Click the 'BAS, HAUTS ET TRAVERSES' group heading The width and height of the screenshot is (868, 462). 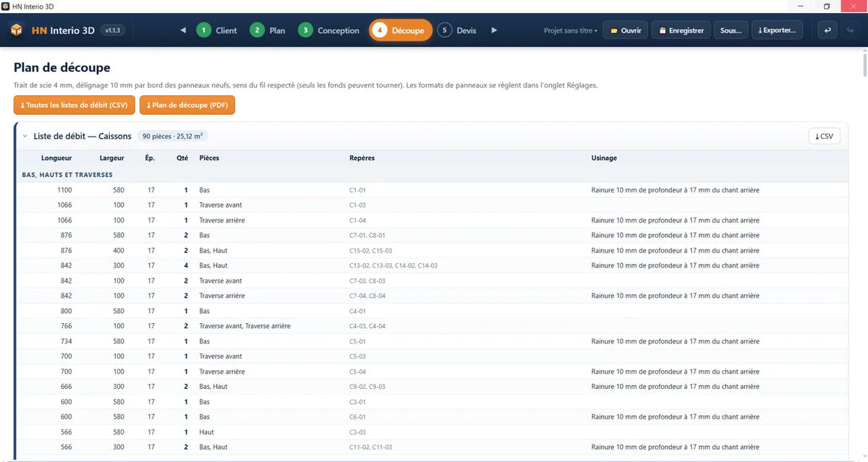coord(67,174)
